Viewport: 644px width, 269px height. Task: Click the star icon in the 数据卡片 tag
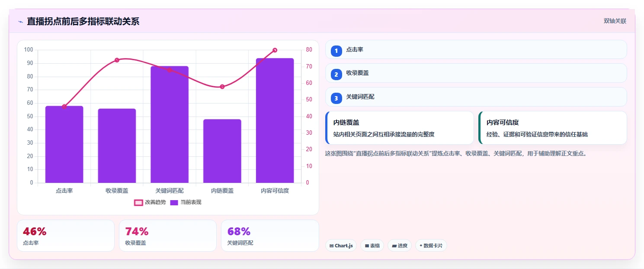point(421,246)
